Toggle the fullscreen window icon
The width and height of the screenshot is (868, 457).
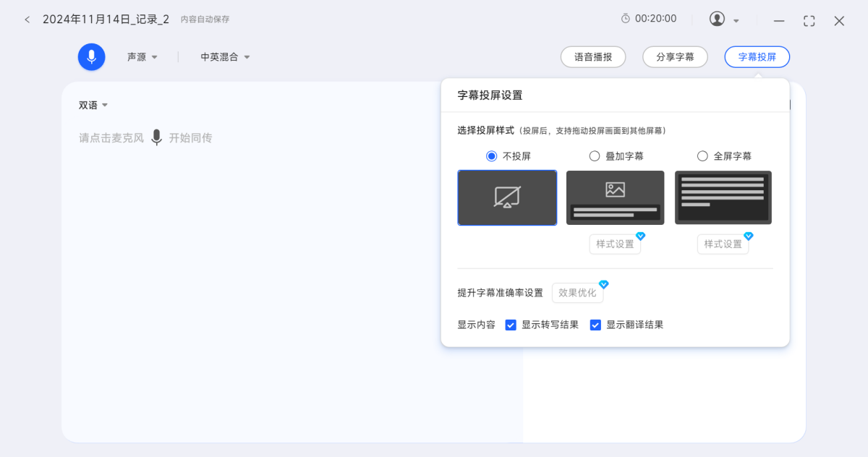click(x=809, y=21)
